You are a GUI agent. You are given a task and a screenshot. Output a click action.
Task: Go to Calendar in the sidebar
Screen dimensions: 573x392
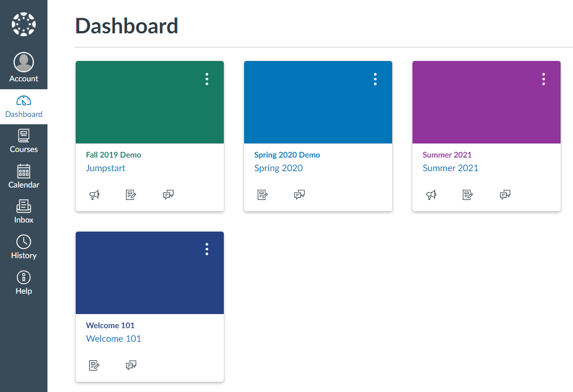coord(24,177)
